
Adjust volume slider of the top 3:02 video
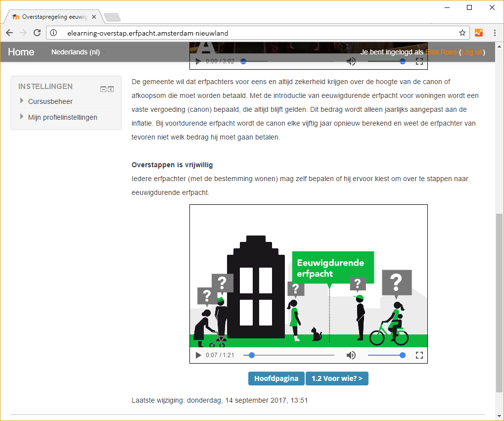(x=386, y=61)
